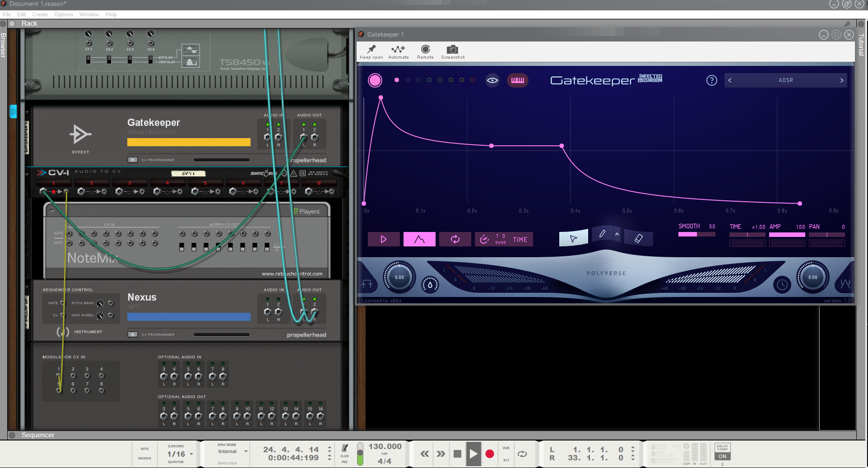The width and height of the screenshot is (868, 468).
Task: Collapse the Players NoteMix device arrow
Action: 51,211
